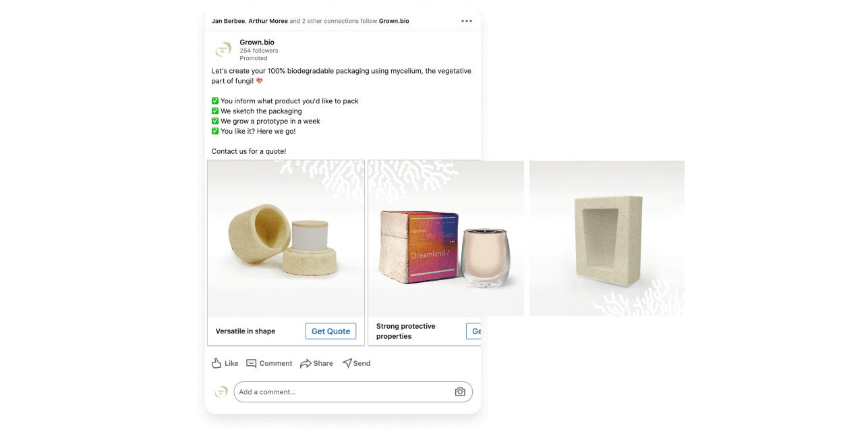The height and width of the screenshot is (434, 868).
Task: Click the Grown.bio company logo
Action: pyautogui.click(x=223, y=50)
